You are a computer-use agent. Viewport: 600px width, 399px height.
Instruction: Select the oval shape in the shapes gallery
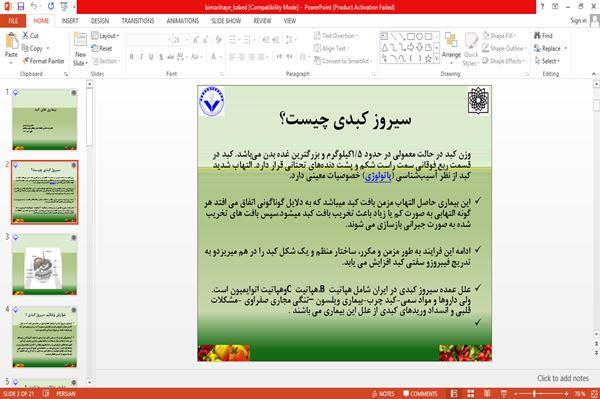pyautogui.click(x=420, y=37)
